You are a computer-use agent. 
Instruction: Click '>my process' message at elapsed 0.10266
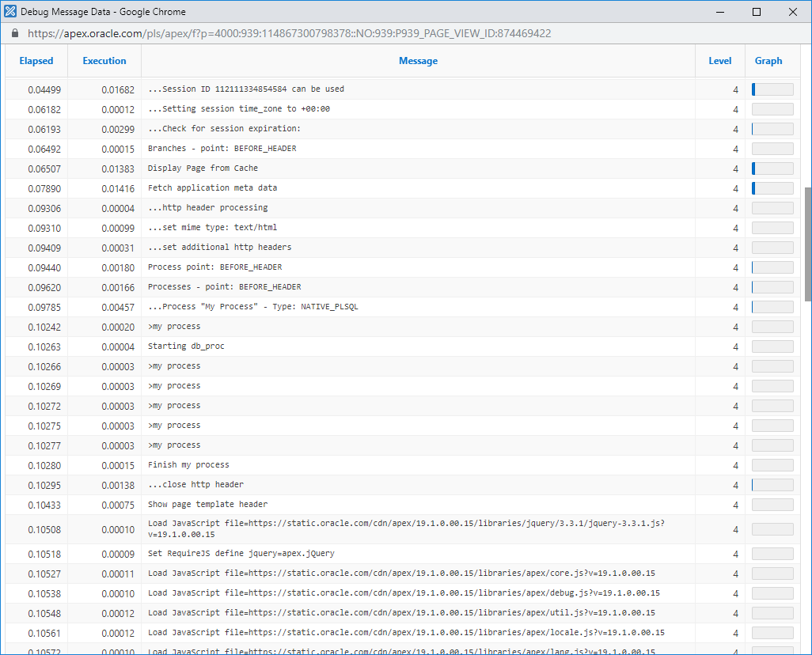point(174,366)
